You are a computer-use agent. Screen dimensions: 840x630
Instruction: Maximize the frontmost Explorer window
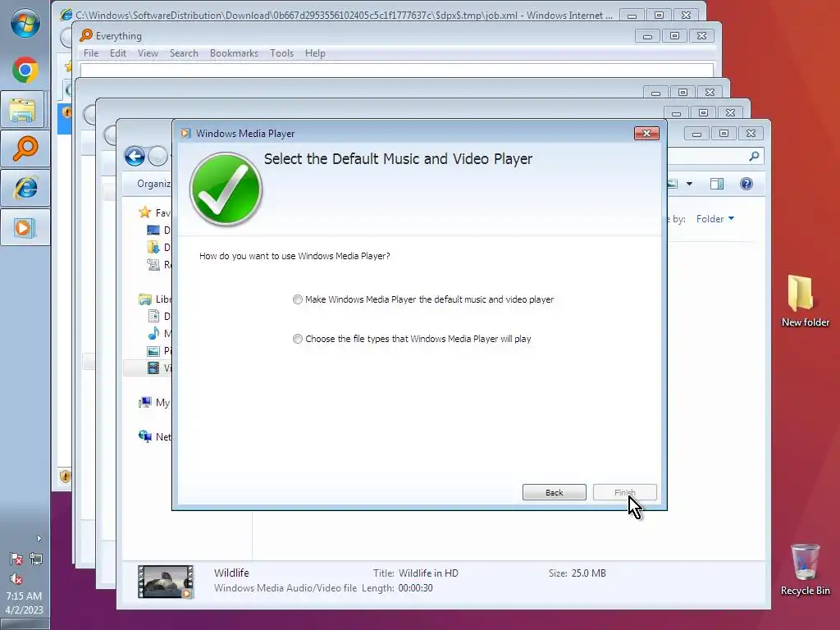[x=724, y=134]
